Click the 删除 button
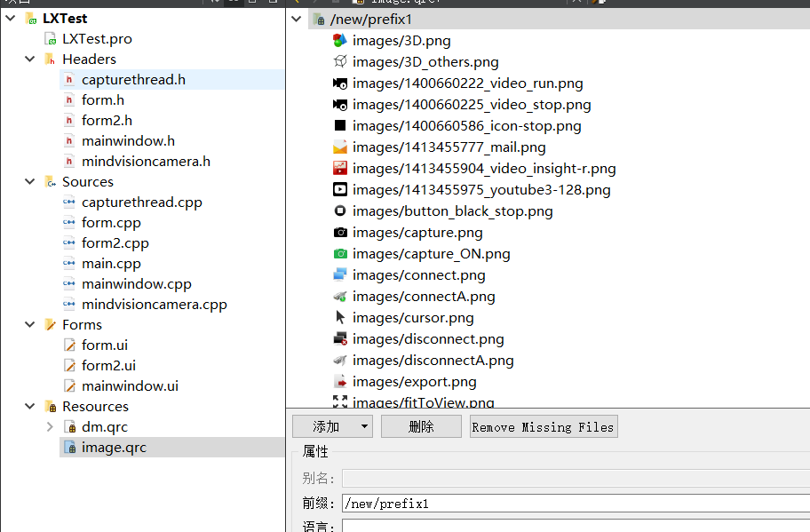Image resolution: width=810 pixels, height=532 pixels. pyautogui.click(x=421, y=426)
